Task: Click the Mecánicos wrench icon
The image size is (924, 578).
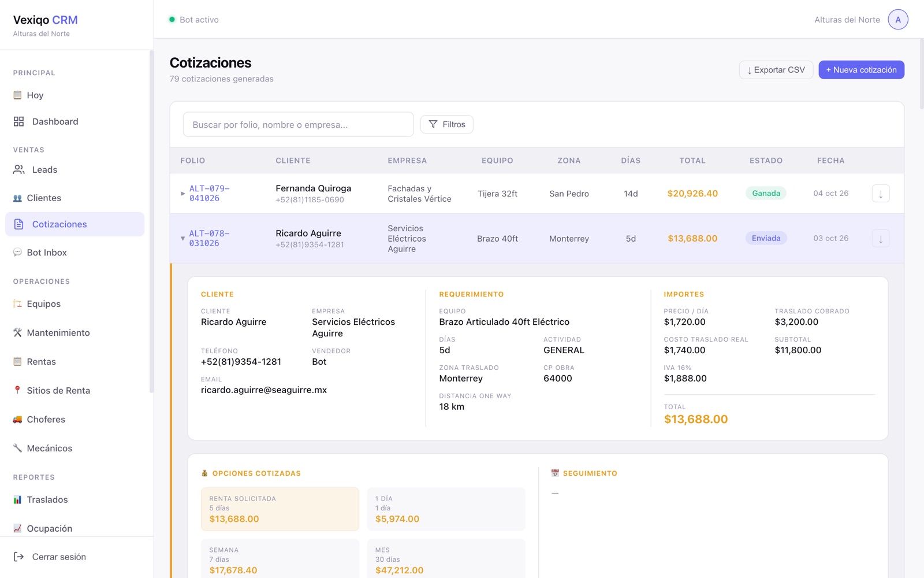Action: (x=17, y=449)
